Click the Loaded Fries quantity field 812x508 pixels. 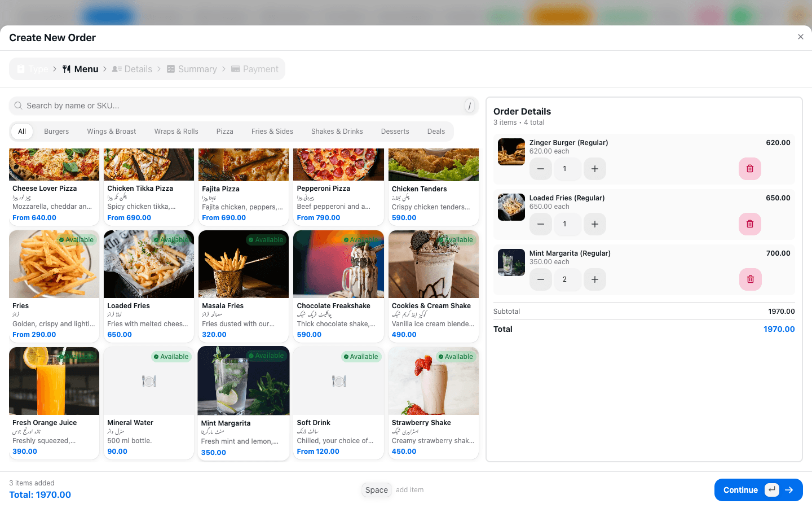(x=567, y=224)
